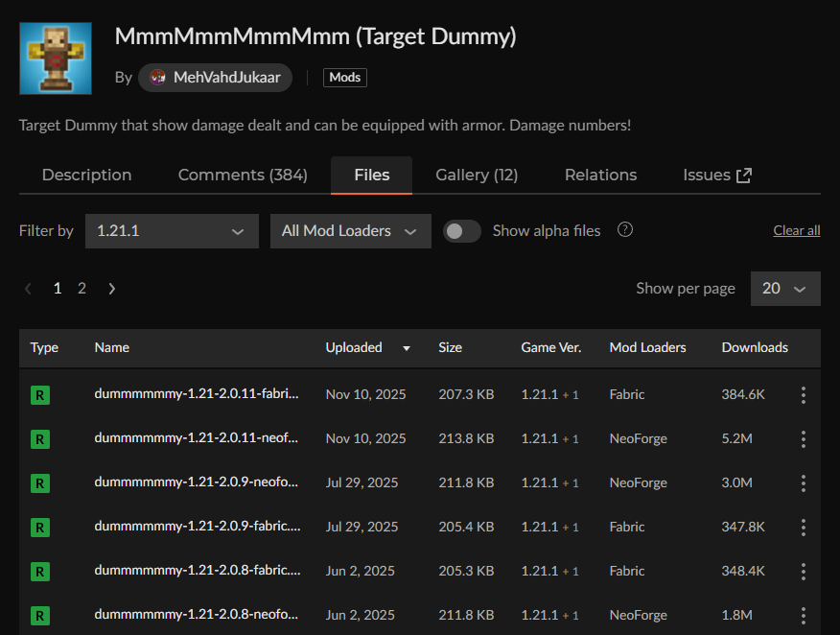
Task: Open the MehVahdJukaar author avatar link
Action: pyautogui.click(x=158, y=78)
